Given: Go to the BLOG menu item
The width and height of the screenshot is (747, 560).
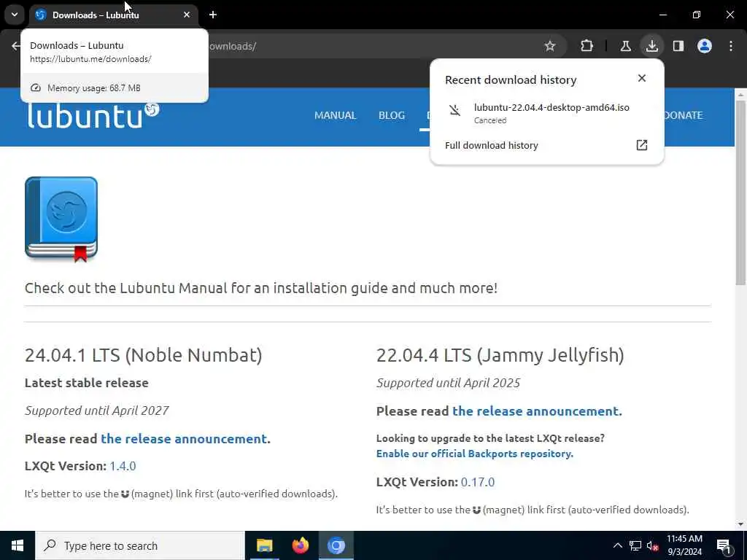Looking at the screenshot, I should (392, 115).
